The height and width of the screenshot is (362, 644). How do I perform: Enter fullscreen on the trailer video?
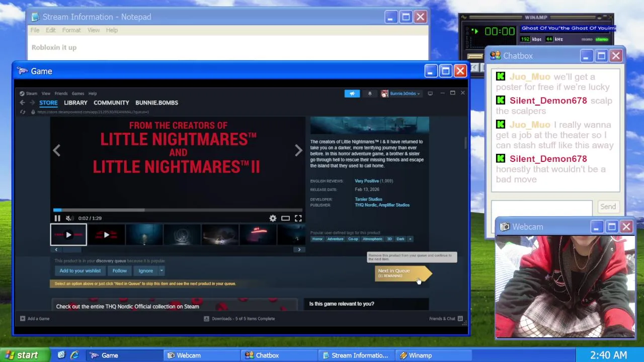click(298, 218)
